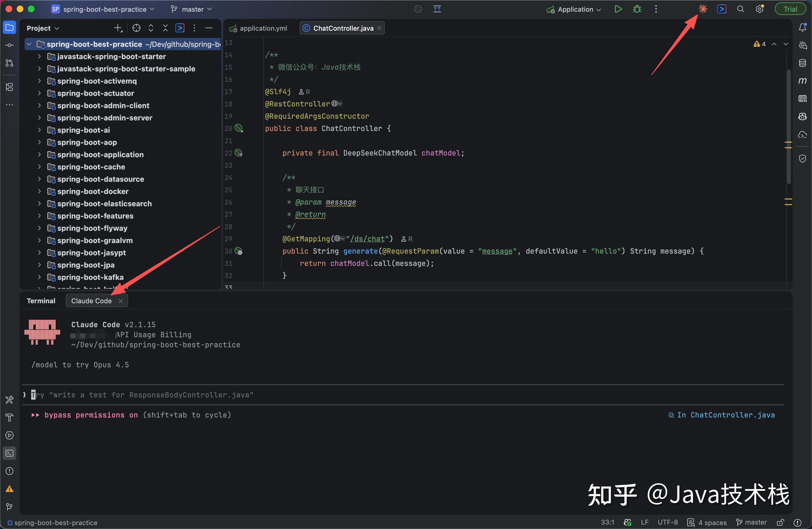Open Services tool window

tap(9, 435)
